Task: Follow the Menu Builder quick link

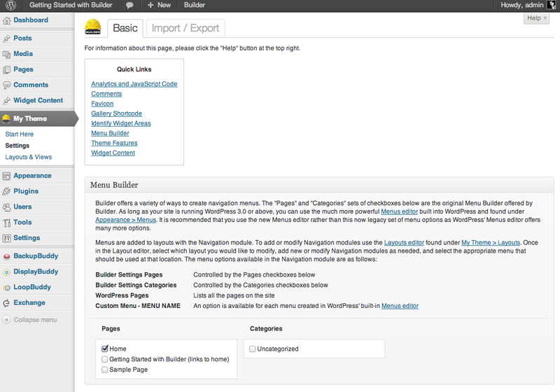Action: click(x=110, y=133)
